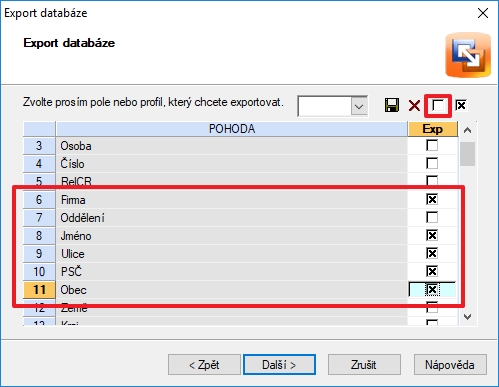This screenshot has height=387, width=499.
Task: Delete the profile using red X icon
Action: 414,106
